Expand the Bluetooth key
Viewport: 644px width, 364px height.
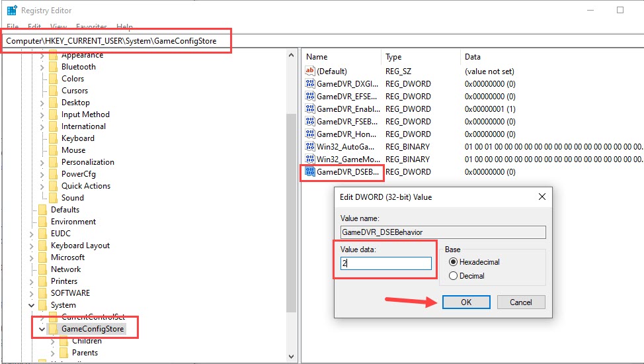[42, 67]
